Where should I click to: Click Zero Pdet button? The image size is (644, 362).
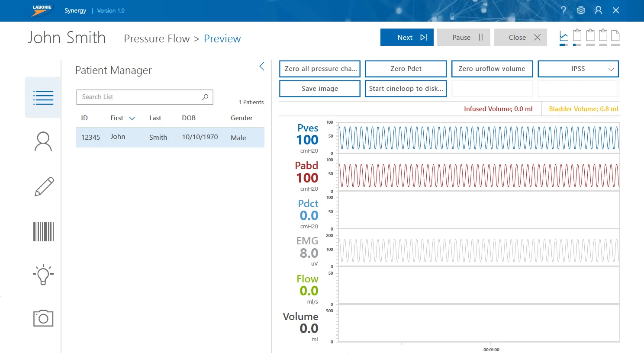click(x=406, y=69)
